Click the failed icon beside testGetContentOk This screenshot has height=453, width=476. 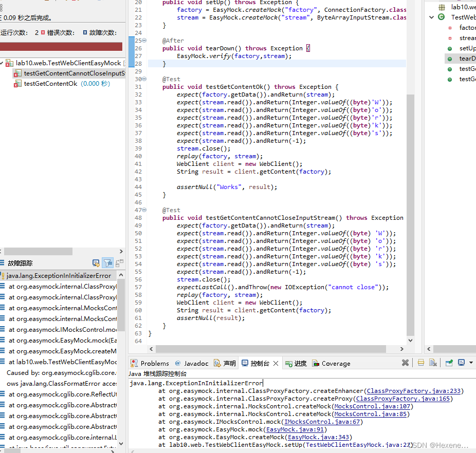click(17, 84)
